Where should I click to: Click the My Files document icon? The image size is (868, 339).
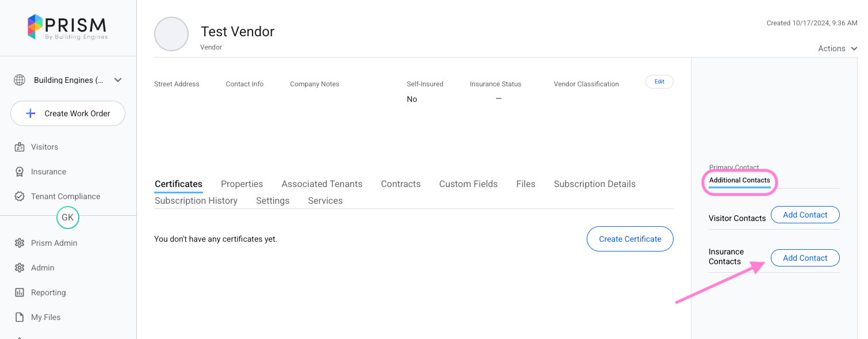click(20, 317)
